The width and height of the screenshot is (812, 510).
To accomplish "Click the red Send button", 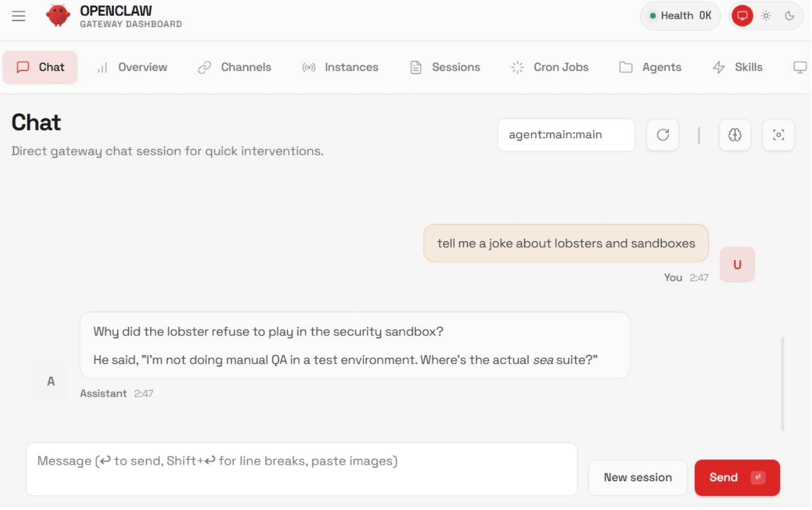I will [737, 478].
